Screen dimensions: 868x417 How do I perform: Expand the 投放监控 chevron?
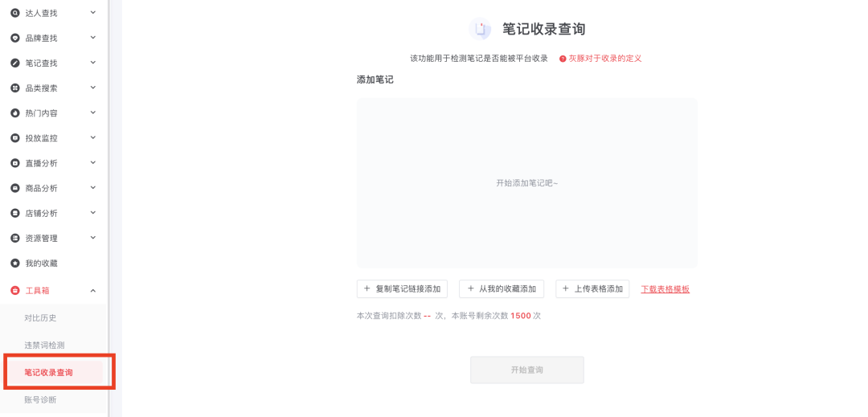(x=93, y=137)
